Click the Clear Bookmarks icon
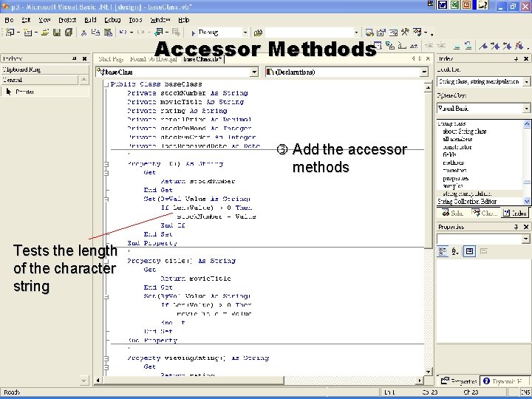 point(519,46)
